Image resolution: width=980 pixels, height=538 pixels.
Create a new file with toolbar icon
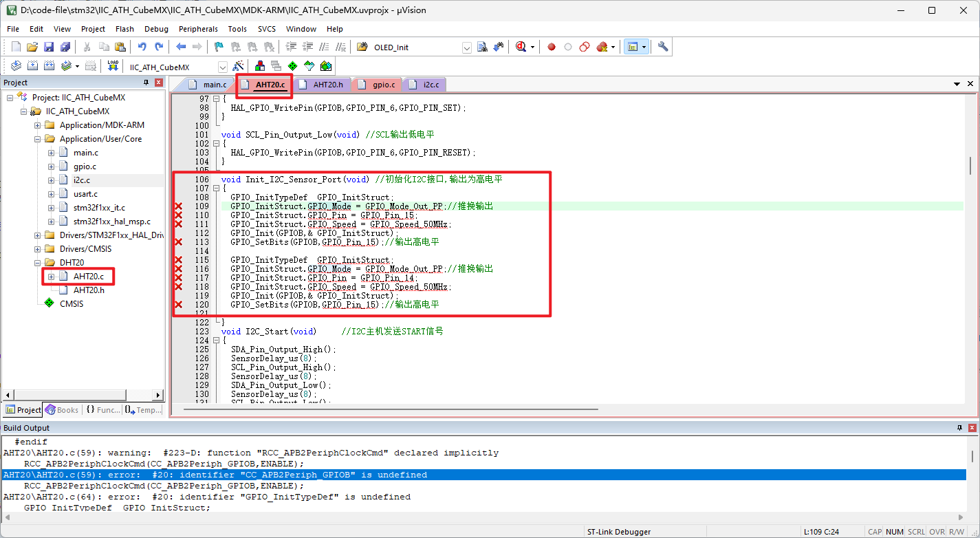[17, 47]
